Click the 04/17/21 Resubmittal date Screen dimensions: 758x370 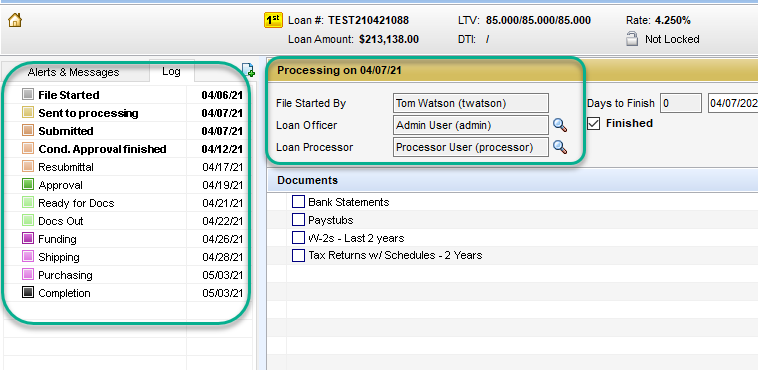coord(222,167)
